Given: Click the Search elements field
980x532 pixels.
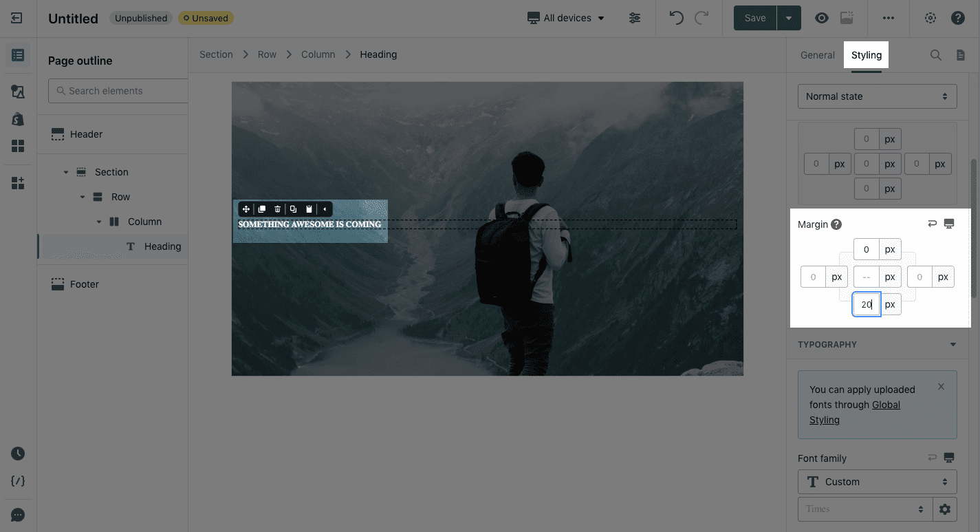Looking at the screenshot, I should click(x=118, y=91).
